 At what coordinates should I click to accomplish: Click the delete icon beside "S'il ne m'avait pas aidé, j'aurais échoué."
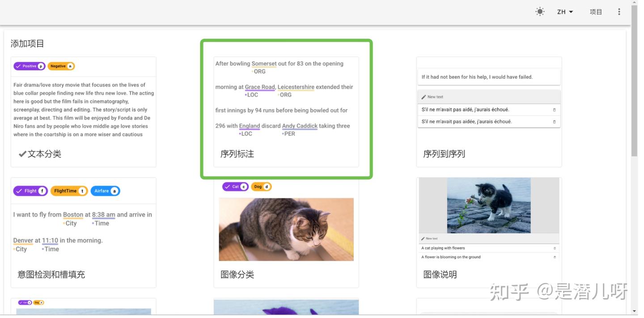point(554,109)
